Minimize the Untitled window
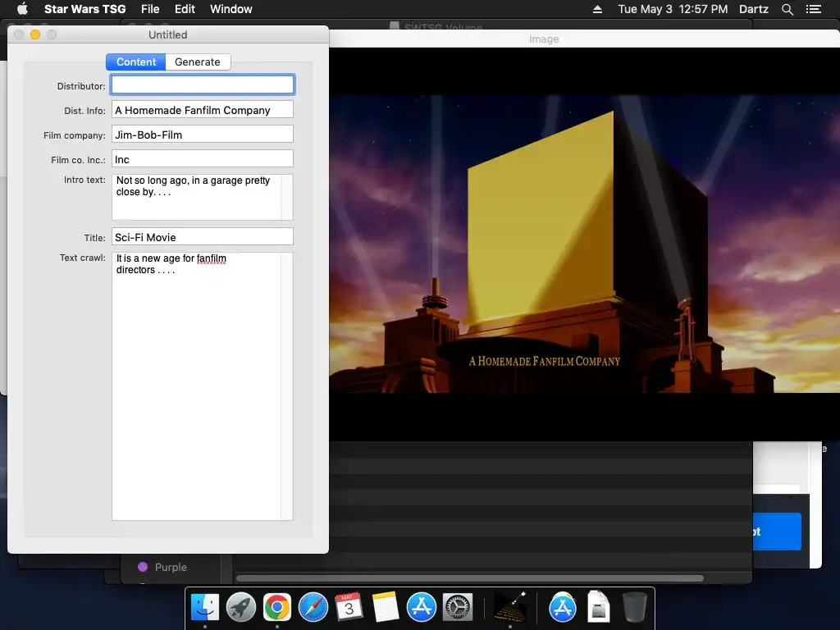This screenshot has width=840, height=630. point(35,34)
